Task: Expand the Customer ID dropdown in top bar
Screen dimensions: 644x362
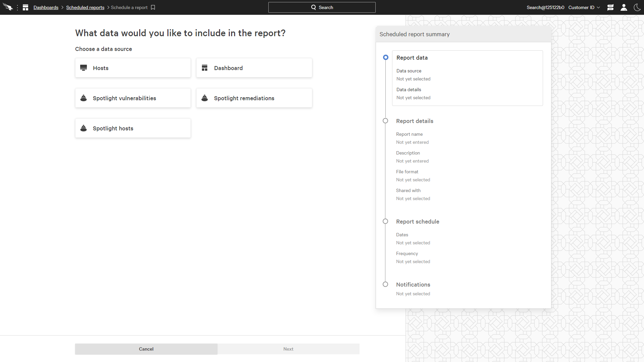Action: 585,7
